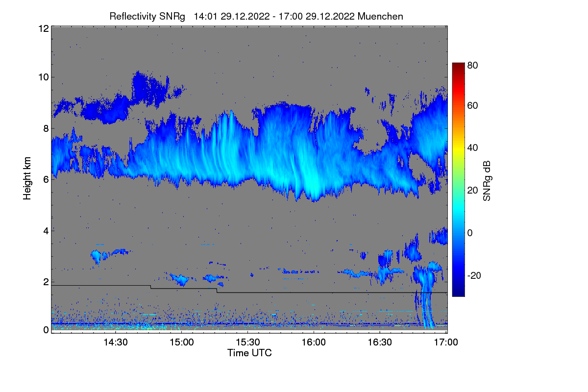The image size is (588, 392).
Task: Click the height axis 8 label
Action: tap(45, 128)
